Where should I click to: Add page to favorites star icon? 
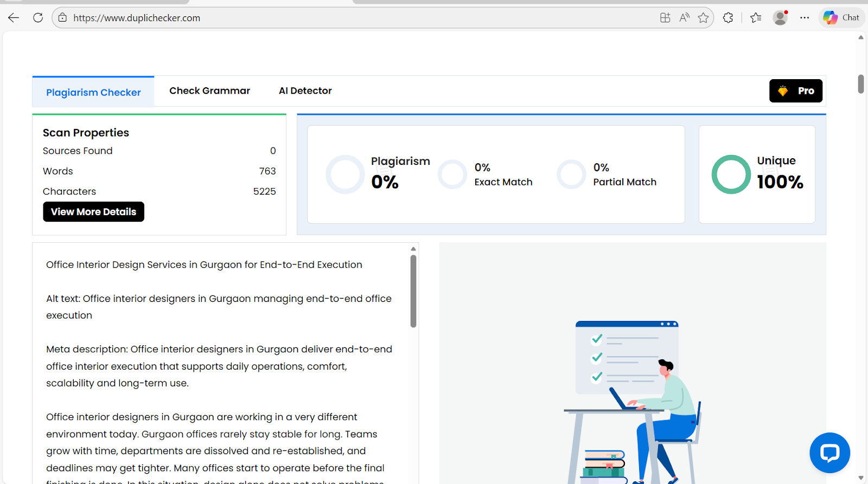pyautogui.click(x=703, y=18)
